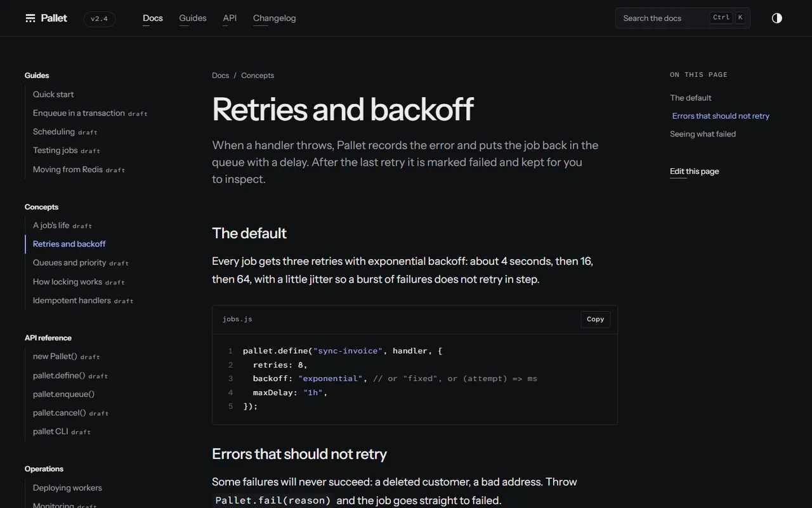Select Retries and backoff in sidebar

69,244
